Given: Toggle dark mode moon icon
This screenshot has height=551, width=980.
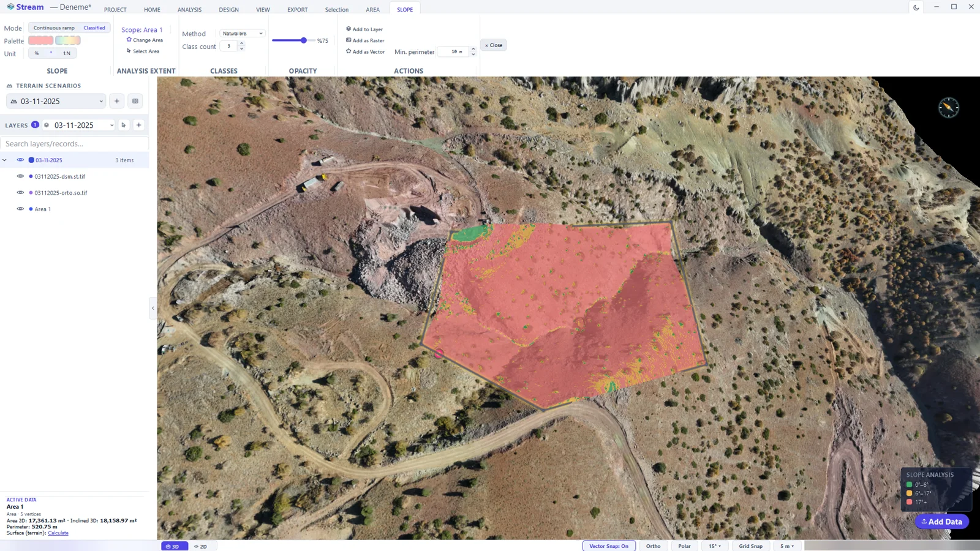Looking at the screenshot, I should click(x=916, y=7).
